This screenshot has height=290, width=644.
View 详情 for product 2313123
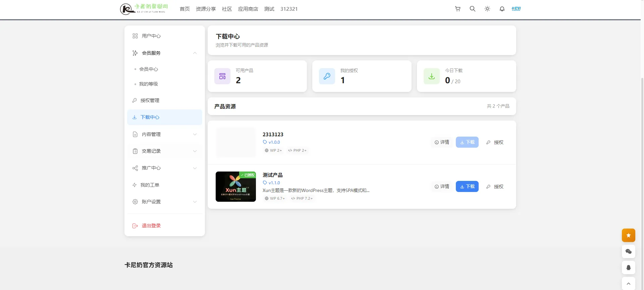[442, 142]
